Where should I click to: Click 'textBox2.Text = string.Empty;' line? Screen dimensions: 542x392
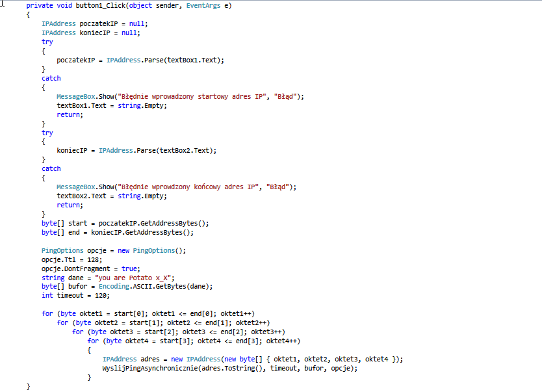point(112,196)
